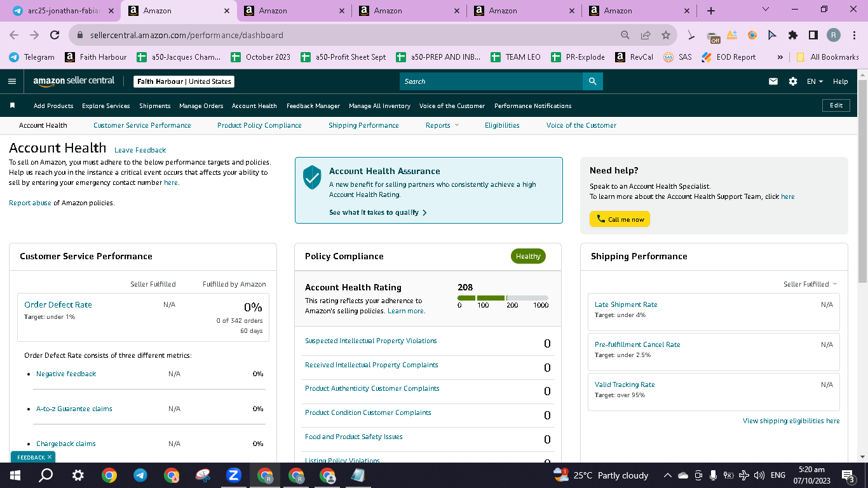Viewport: 868px width, 488px height.
Task: Click the Account Health Assurance shield icon
Action: point(312,177)
